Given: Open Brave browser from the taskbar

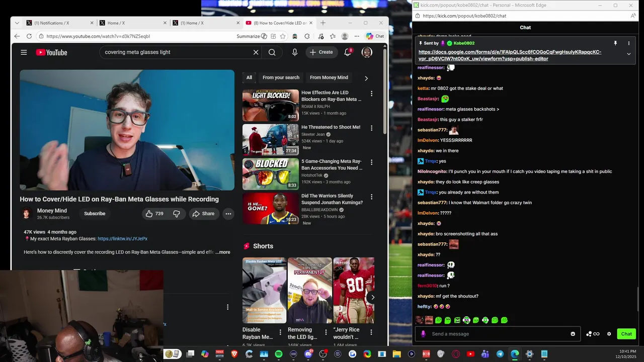Looking at the screenshot, I should point(234,354).
